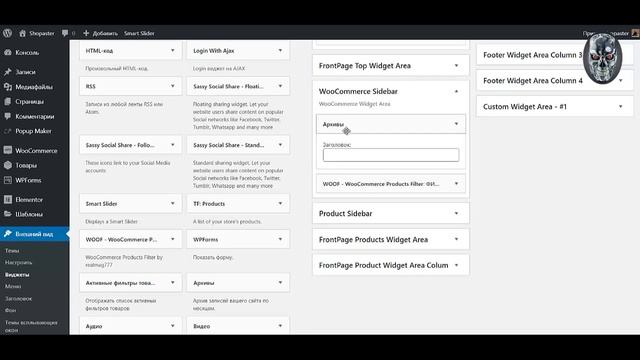Expand the WOOF Products Filter widget in sidebar

point(456,184)
